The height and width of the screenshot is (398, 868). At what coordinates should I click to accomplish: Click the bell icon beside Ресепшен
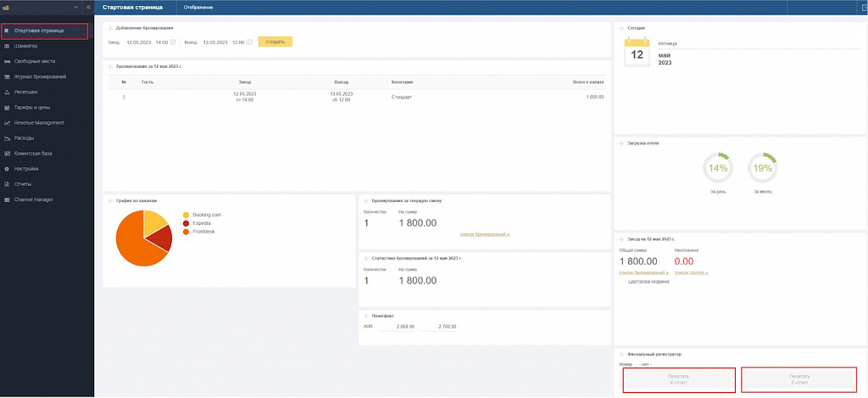(7, 92)
